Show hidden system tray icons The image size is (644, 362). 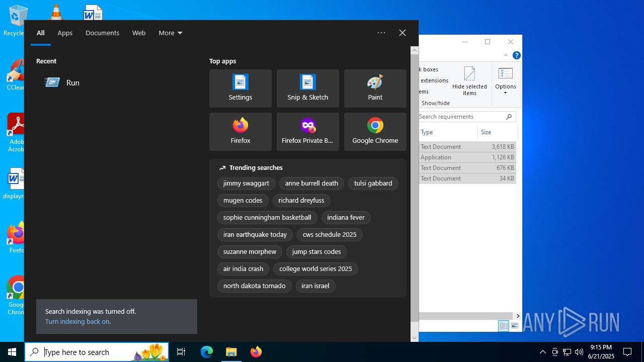click(542, 352)
